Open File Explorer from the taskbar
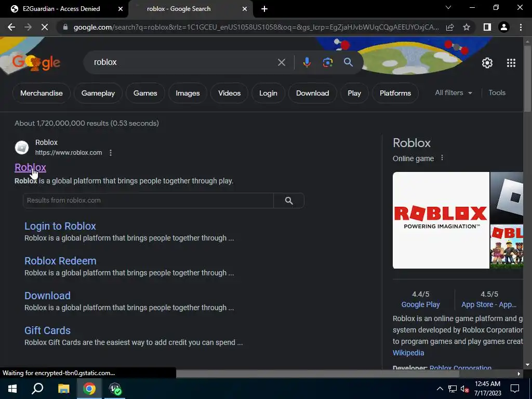This screenshot has width=532, height=399. click(63, 389)
